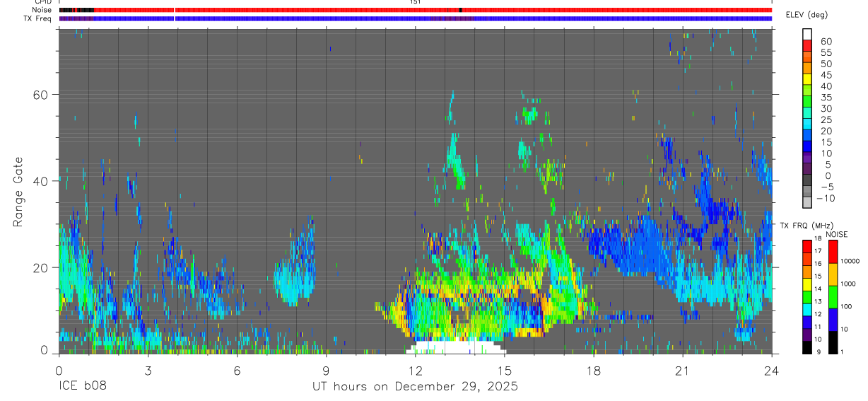Click the '55' label on ELEV scale
The image size is (868, 401).
[x=826, y=52]
